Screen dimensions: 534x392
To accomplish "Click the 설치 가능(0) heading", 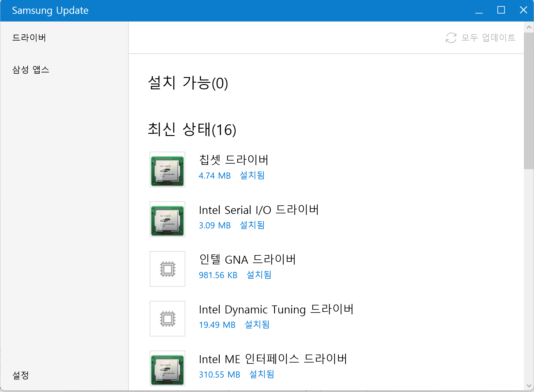I will pos(188,83).
